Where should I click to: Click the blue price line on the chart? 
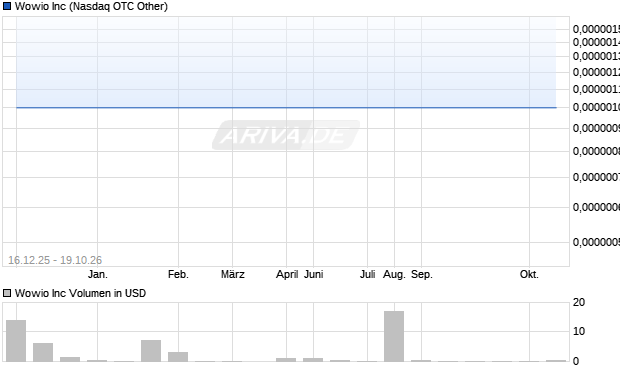286,107
